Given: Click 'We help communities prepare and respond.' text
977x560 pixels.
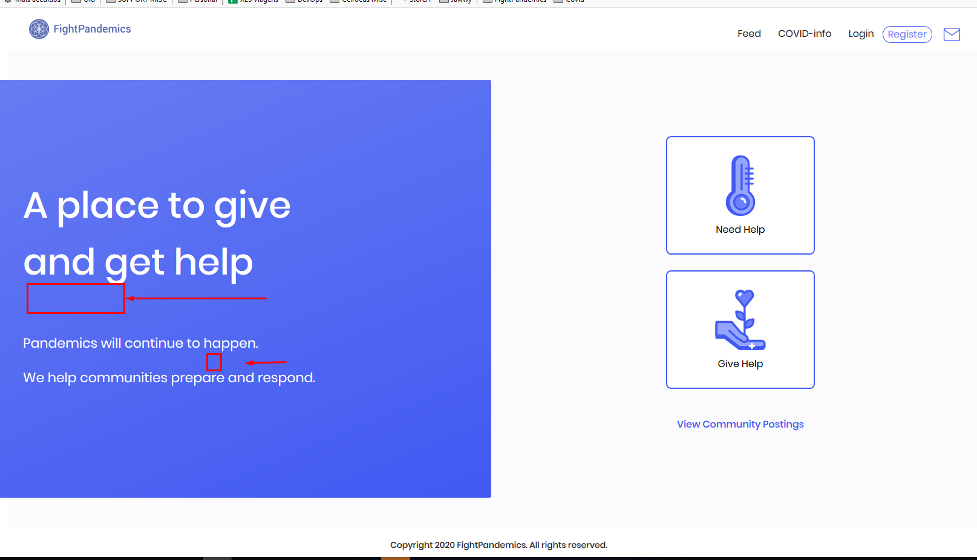Looking at the screenshot, I should click(169, 378).
